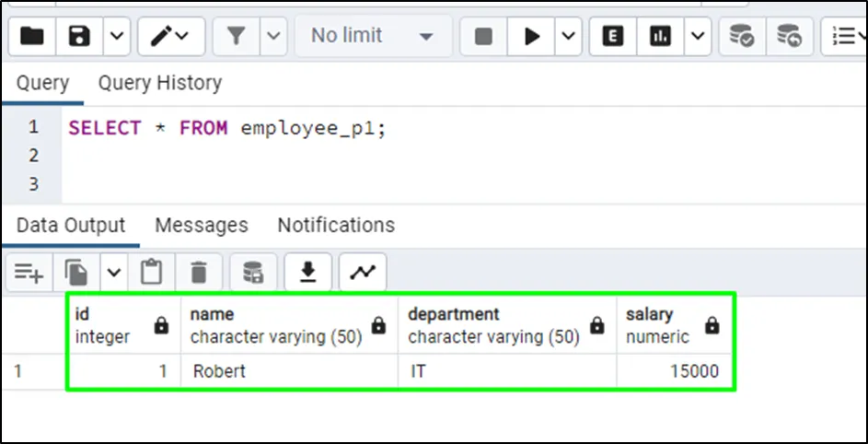Switch to the Notifications tab
The width and height of the screenshot is (868, 444).
coord(336,225)
